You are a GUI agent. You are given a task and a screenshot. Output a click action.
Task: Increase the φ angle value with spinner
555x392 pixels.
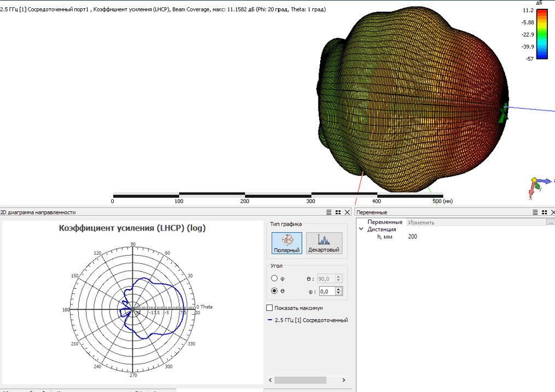[x=339, y=289]
